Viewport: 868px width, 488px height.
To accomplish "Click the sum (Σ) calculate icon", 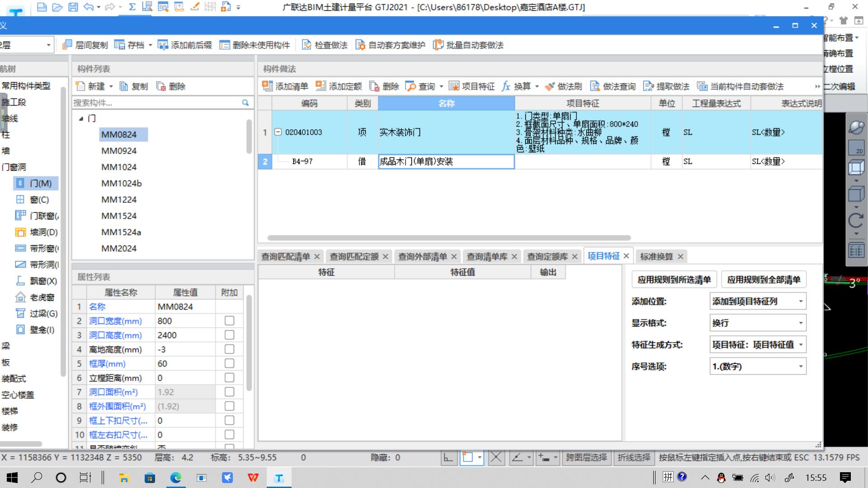I will [x=132, y=7].
